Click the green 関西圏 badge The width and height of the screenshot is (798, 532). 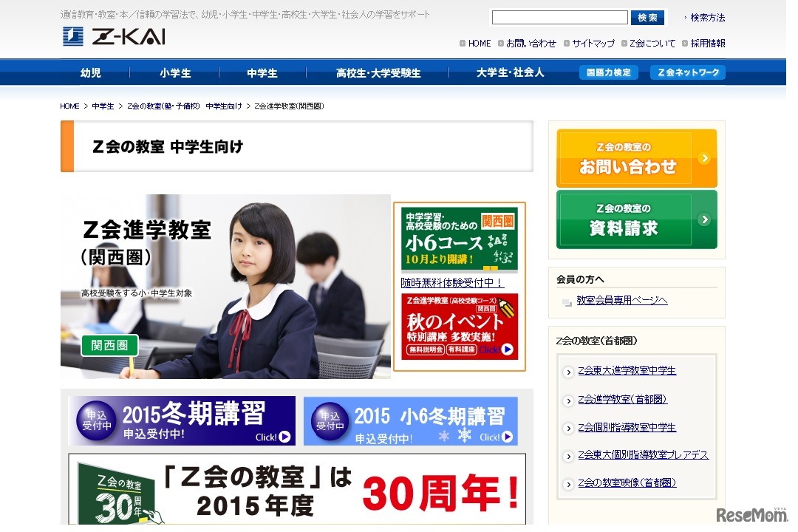pyautogui.click(x=109, y=345)
